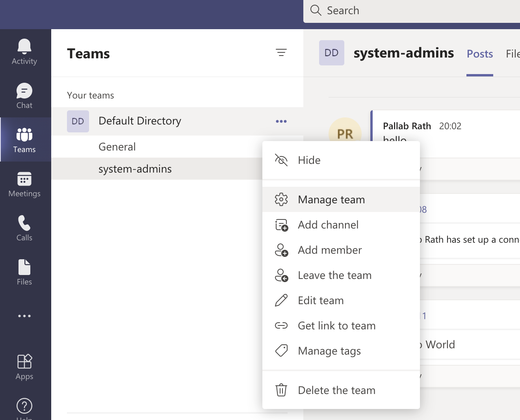
Task: Click the search magnifier icon
Action: pos(316,10)
